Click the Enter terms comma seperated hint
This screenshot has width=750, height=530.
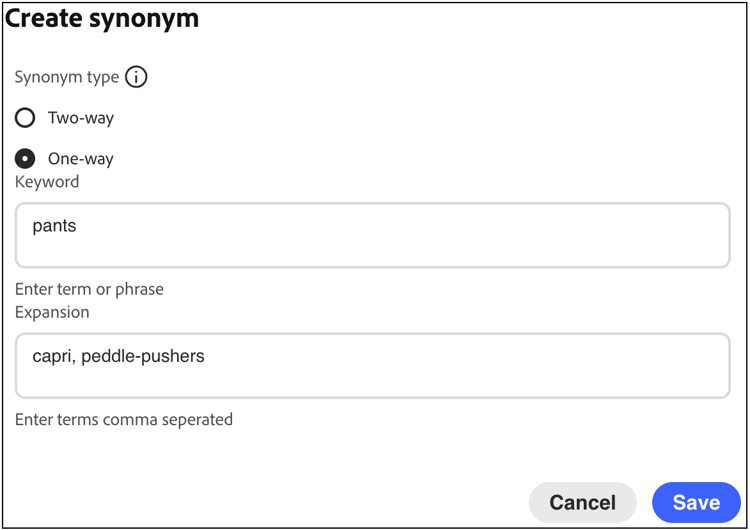(x=124, y=419)
